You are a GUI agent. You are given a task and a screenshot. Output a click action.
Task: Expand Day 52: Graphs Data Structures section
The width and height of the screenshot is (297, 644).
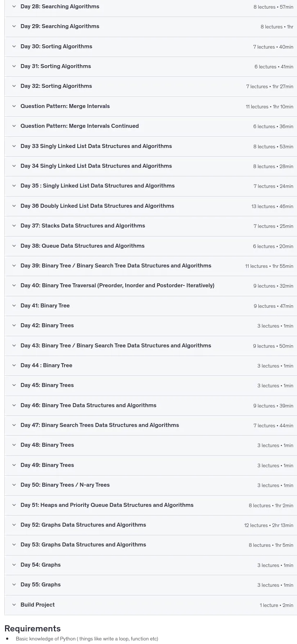150,525
